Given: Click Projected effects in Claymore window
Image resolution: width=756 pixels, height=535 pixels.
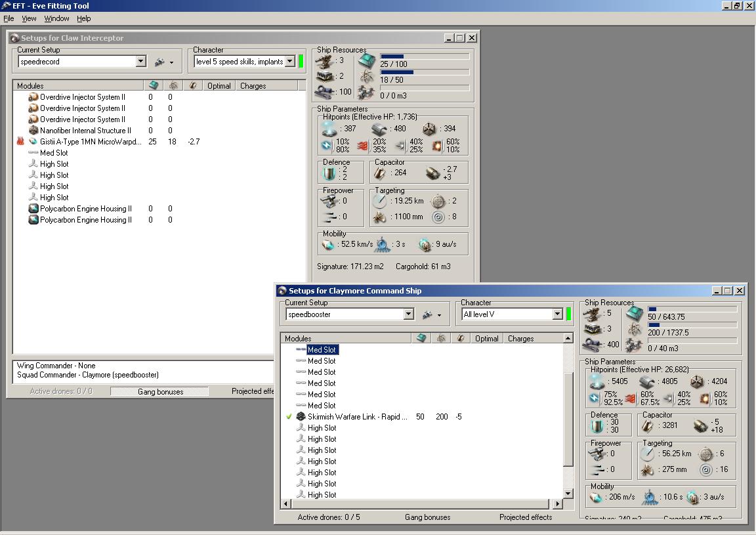Looking at the screenshot, I should 526,517.
